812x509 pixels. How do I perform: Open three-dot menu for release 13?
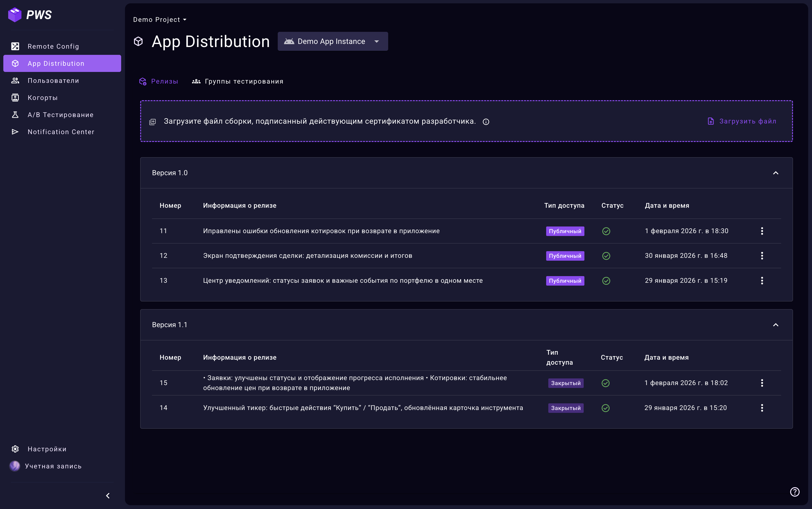(x=762, y=281)
